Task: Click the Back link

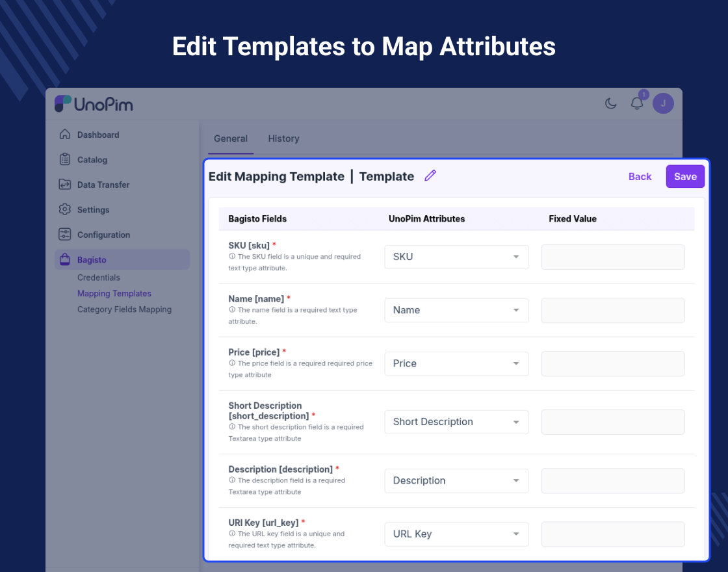Action: [x=640, y=176]
